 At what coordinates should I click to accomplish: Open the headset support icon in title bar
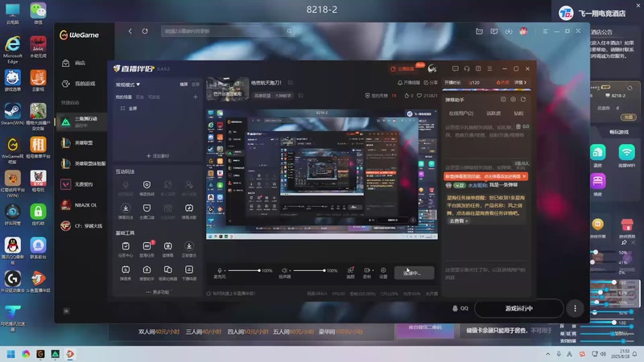(x=467, y=68)
